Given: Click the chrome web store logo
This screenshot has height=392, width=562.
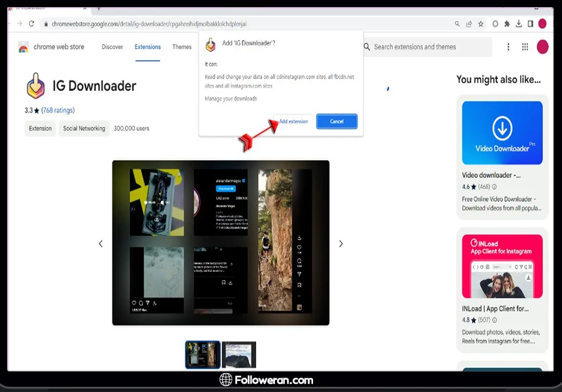Looking at the screenshot, I should click(24, 47).
